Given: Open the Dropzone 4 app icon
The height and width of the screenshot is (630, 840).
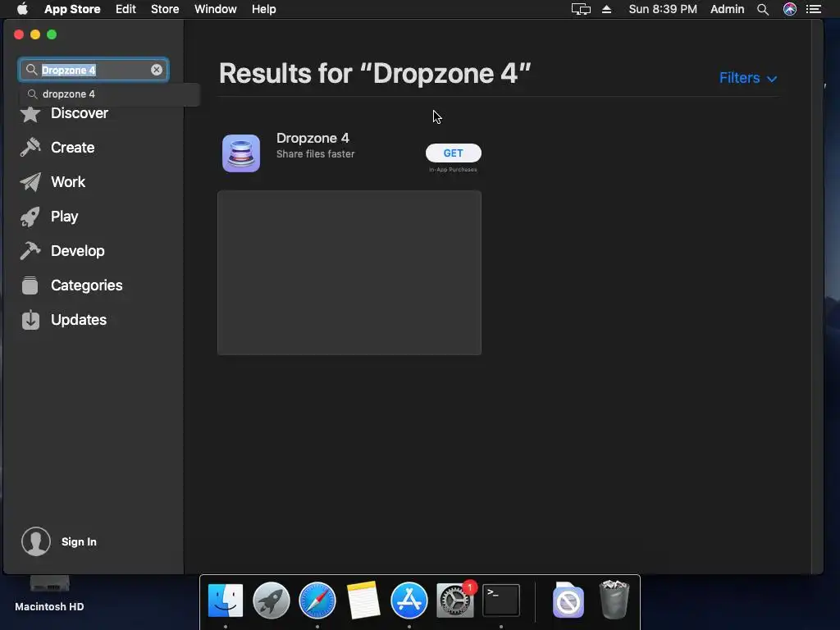Looking at the screenshot, I should point(241,153).
